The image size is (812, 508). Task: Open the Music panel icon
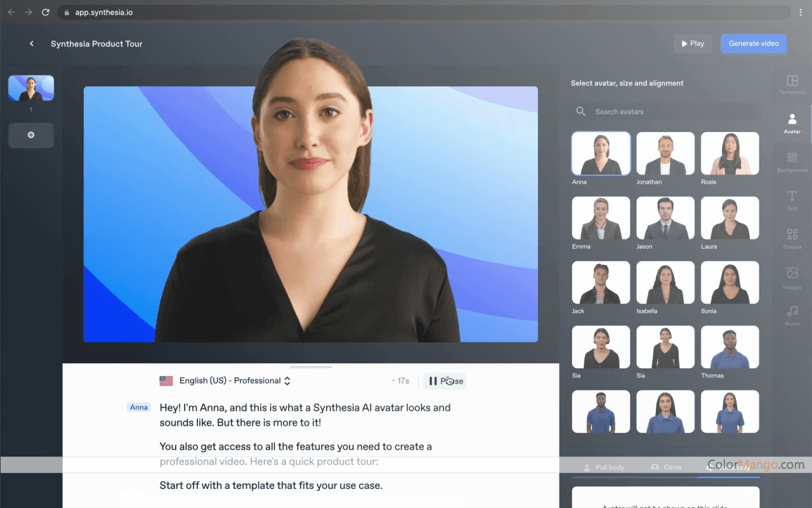792,312
